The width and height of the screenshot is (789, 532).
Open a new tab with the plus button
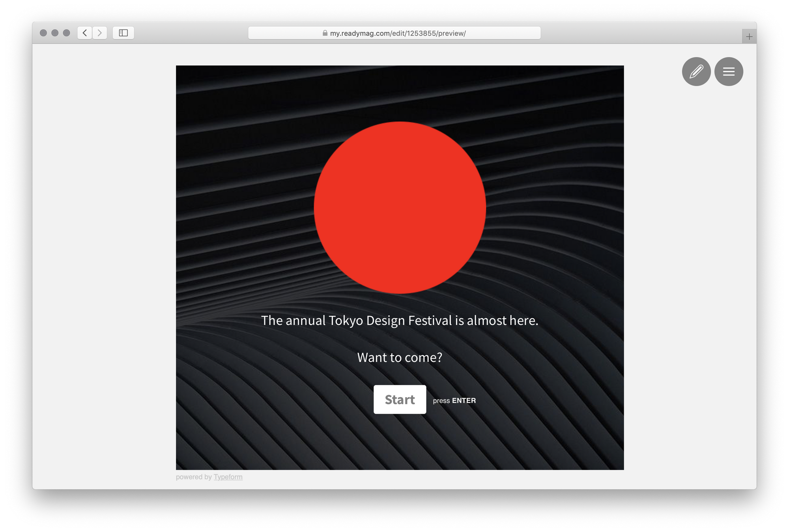(x=749, y=37)
